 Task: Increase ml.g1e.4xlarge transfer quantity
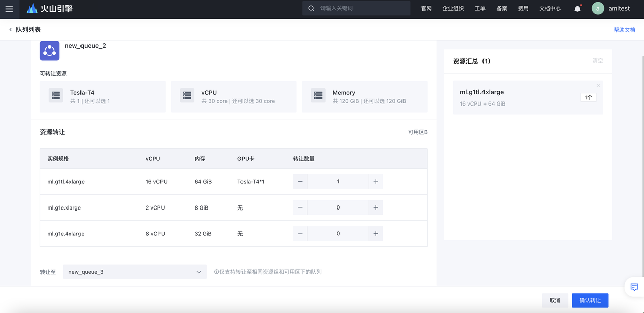[x=376, y=234]
